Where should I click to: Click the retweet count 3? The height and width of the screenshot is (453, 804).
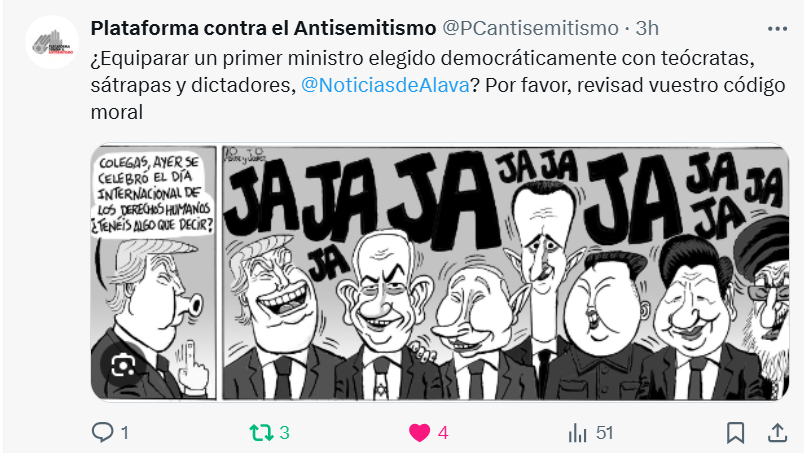click(x=285, y=433)
